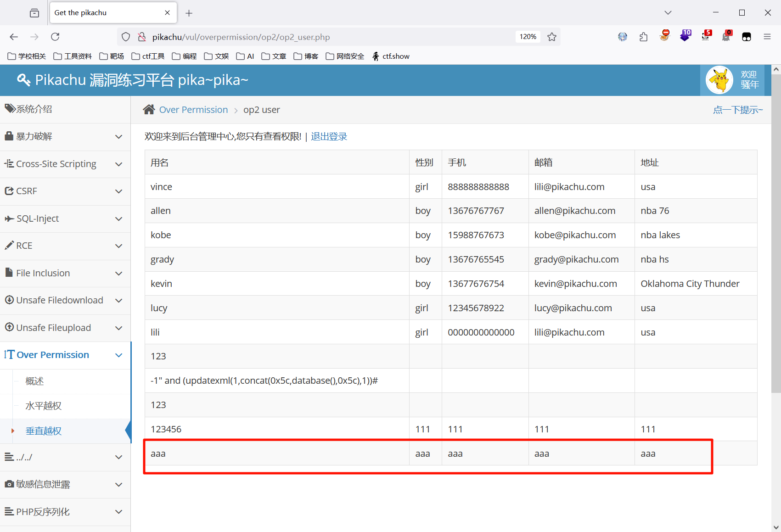Open the 水平越权 submenu item
The image size is (781, 532).
65,406
